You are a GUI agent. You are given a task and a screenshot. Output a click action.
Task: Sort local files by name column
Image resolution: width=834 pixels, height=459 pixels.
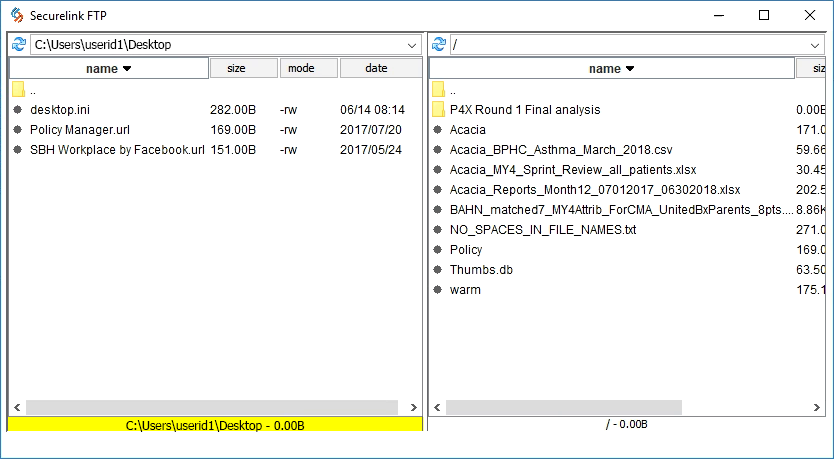click(108, 68)
